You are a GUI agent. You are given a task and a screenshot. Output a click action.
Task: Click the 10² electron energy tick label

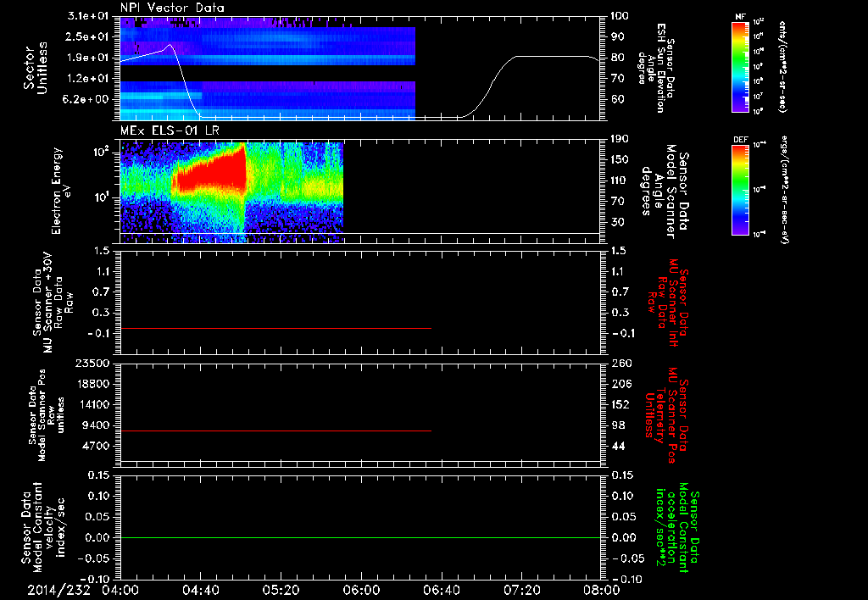(x=102, y=152)
